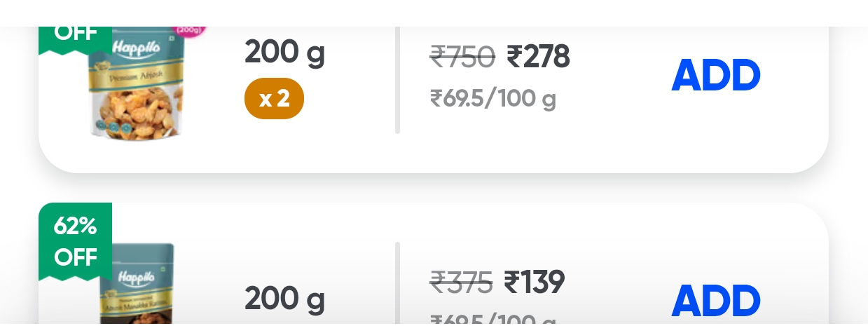Click the ₹139 discounted price
This screenshot has height=333, width=868.
click(x=535, y=283)
